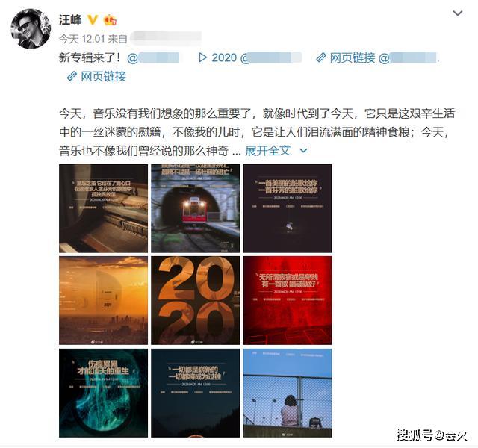The width and height of the screenshot is (478, 448).
Task: Open the dark purple lyric poster
Action: pos(288,208)
